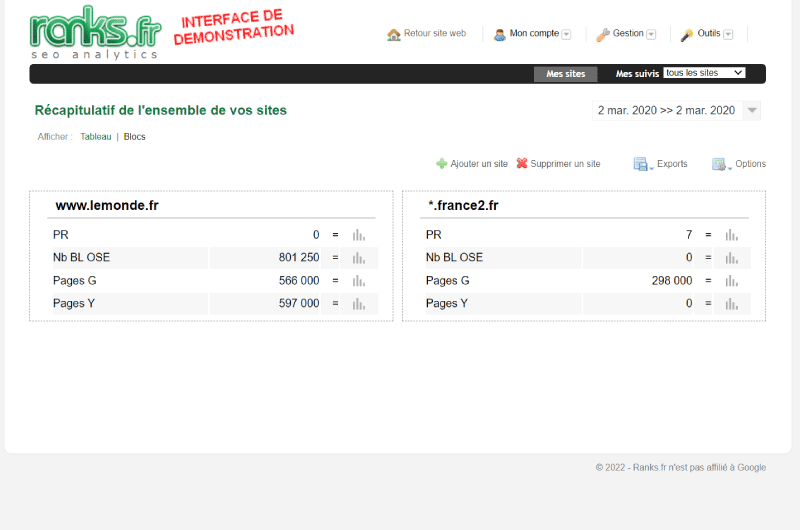Click the www.lemonde.fr block title
Image resolution: width=800 pixels, height=530 pixels.
[107, 205]
